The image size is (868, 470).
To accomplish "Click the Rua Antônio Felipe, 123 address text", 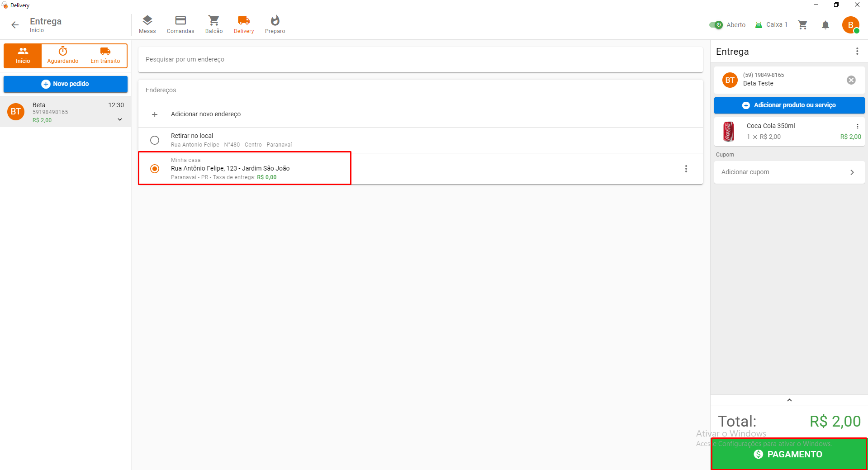I will pyautogui.click(x=230, y=168).
